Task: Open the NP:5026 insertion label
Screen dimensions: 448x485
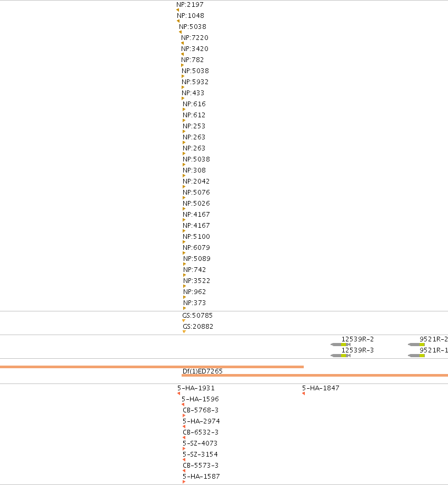Action: [196, 204]
